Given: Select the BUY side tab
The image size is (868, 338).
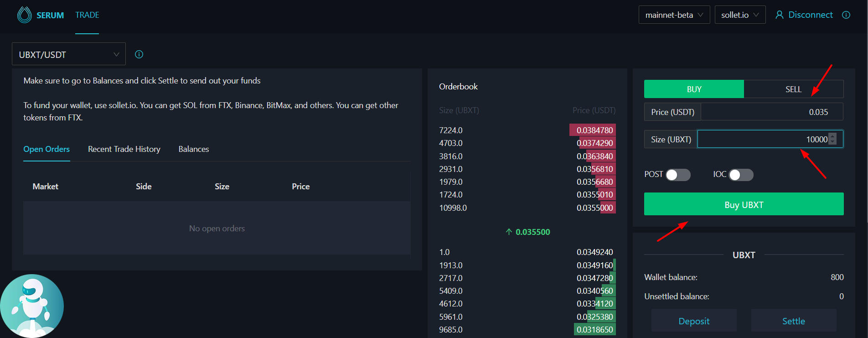Looking at the screenshot, I should click(694, 89).
